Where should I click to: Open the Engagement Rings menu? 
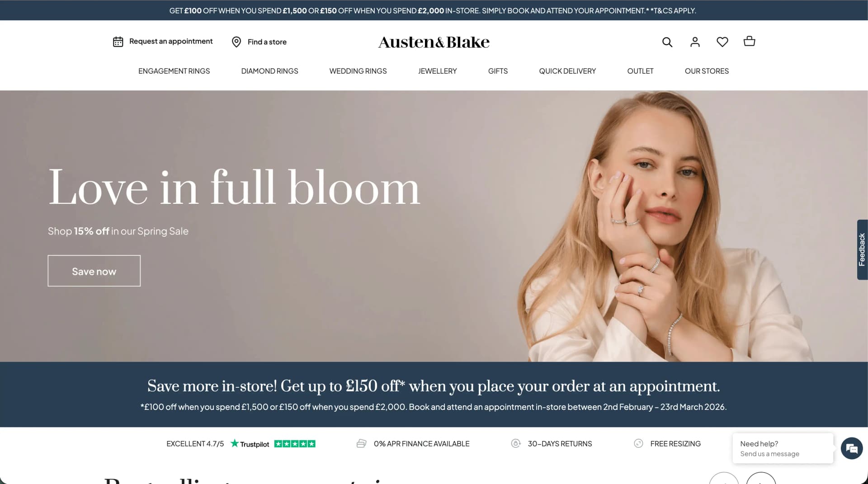click(174, 71)
